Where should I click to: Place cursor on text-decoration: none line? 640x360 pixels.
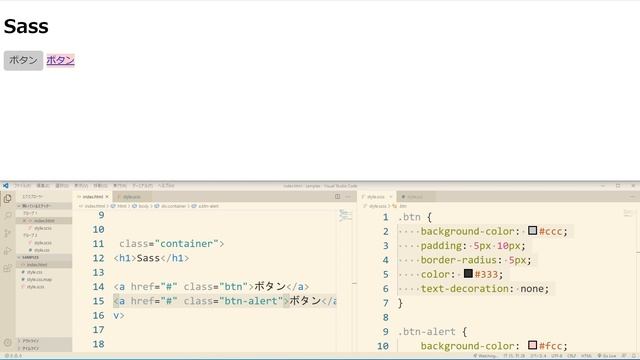[x=485, y=289]
